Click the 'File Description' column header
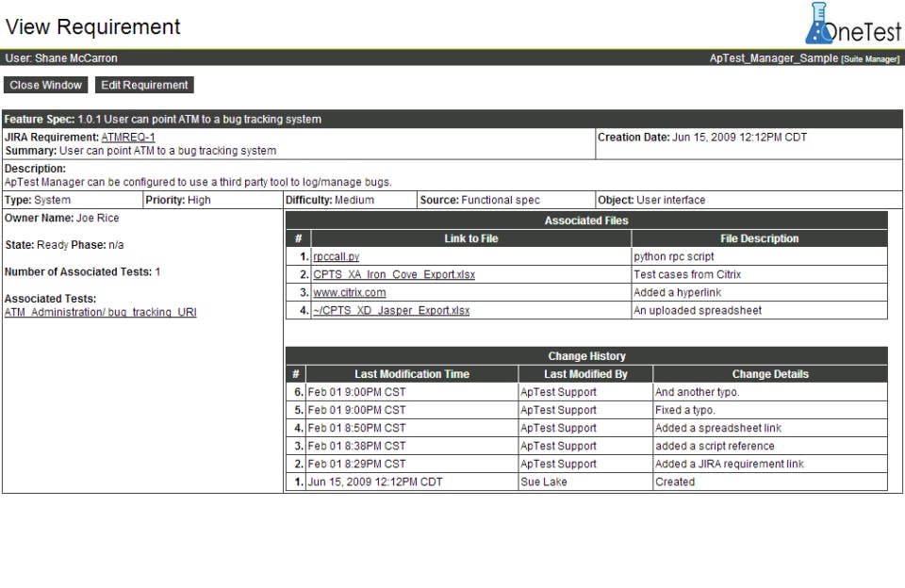This screenshot has width=905, height=588. 760,238
